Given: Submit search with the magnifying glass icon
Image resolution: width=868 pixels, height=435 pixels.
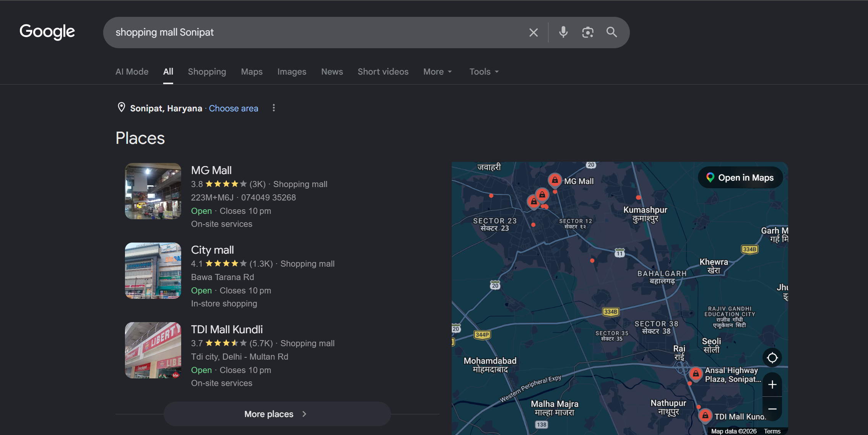Looking at the screenshot, I should click(612, 32).
